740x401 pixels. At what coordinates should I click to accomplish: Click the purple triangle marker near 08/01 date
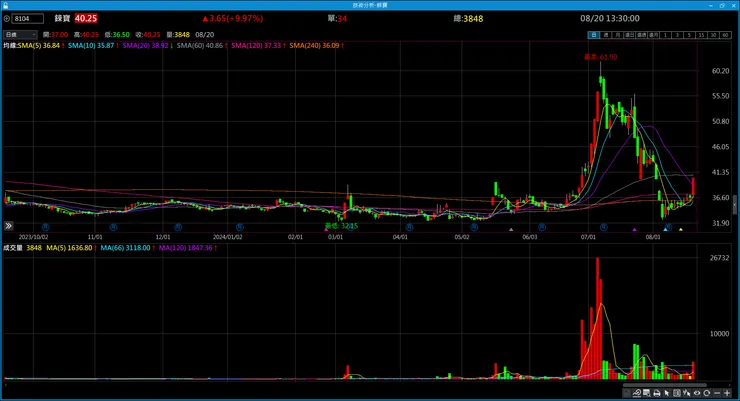pyautogui.click(x=635, y=230)
